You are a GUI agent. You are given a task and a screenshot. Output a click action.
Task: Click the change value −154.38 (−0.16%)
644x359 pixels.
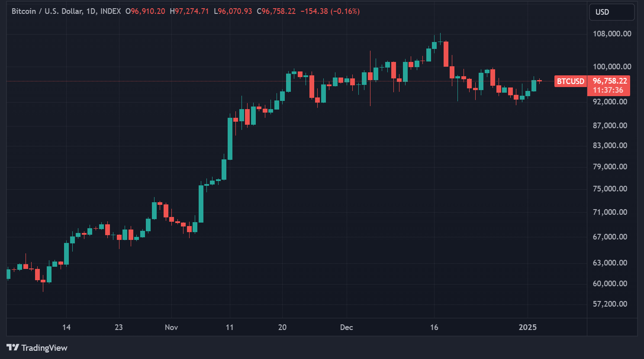(330, 11)
